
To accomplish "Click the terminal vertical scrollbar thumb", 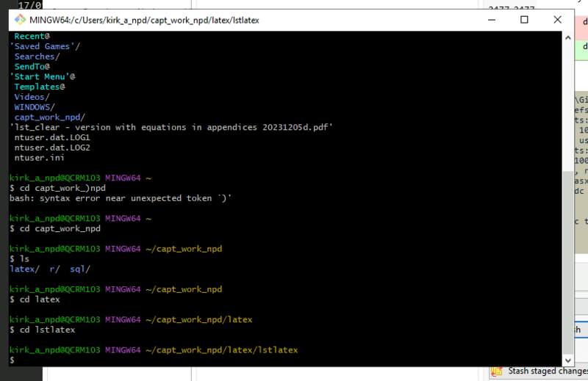I will [x=567, y=262].
